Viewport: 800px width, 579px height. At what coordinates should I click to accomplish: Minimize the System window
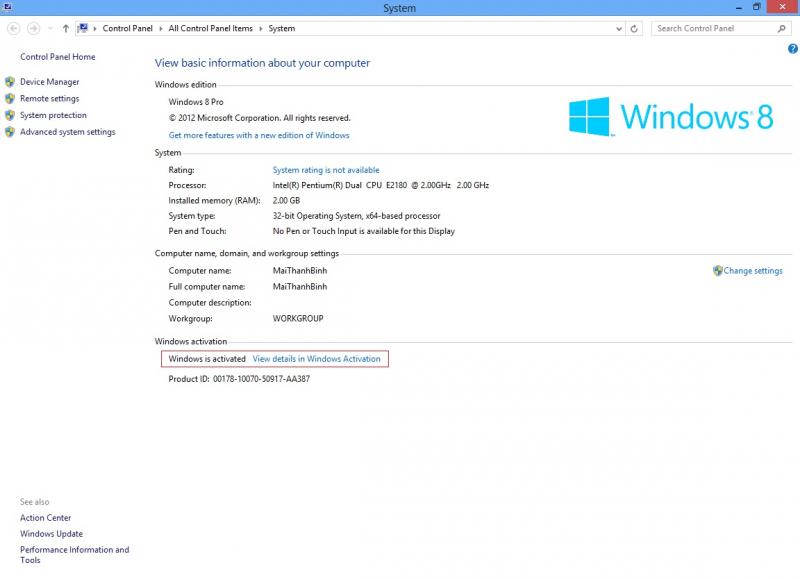click(x=739, y=7)
